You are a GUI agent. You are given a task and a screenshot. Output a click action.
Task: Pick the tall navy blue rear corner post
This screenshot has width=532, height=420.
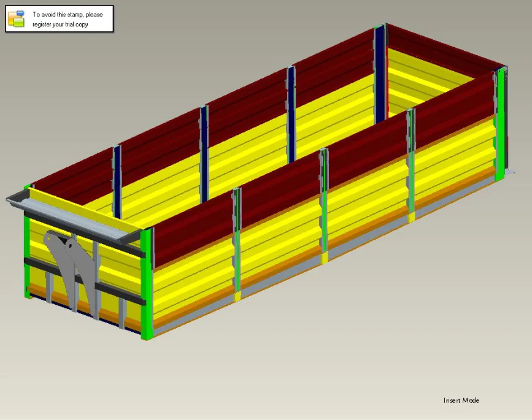pyautogui.click(x=380, y=76)
